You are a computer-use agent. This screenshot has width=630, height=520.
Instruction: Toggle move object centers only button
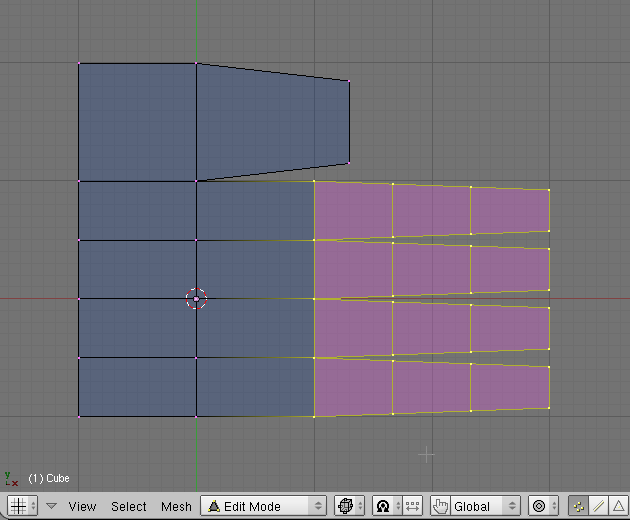(413, 506)
